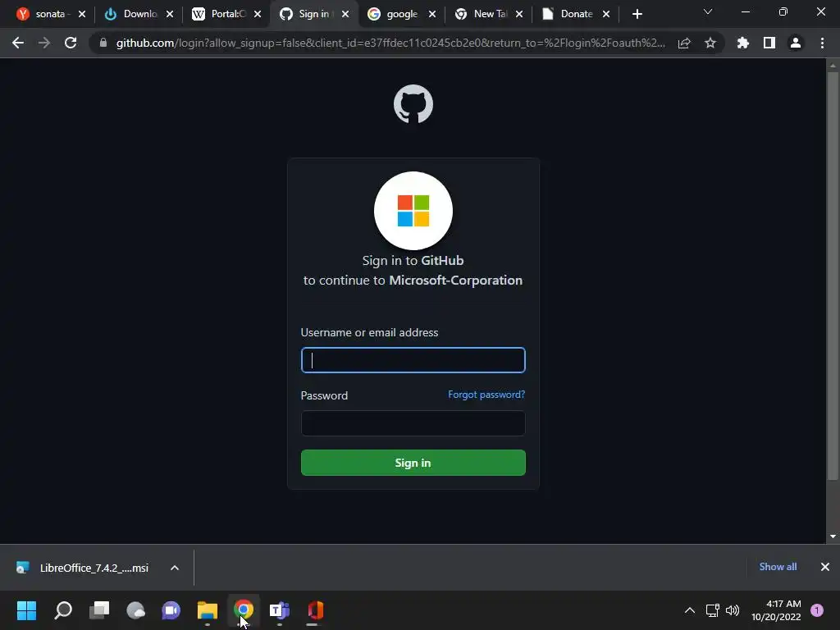Expand the LibreOffice download options chevron
Screen dimensions: 840x630
175,568
